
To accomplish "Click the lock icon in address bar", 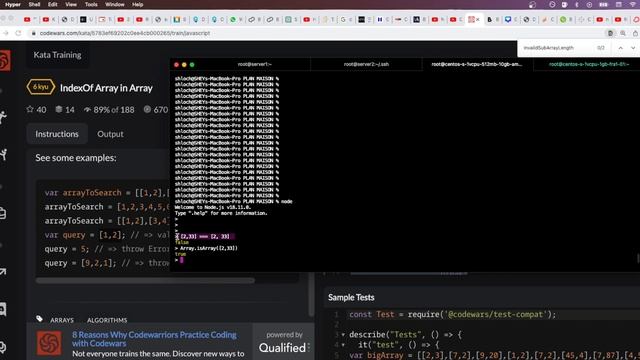I will [x=34, y=33].
